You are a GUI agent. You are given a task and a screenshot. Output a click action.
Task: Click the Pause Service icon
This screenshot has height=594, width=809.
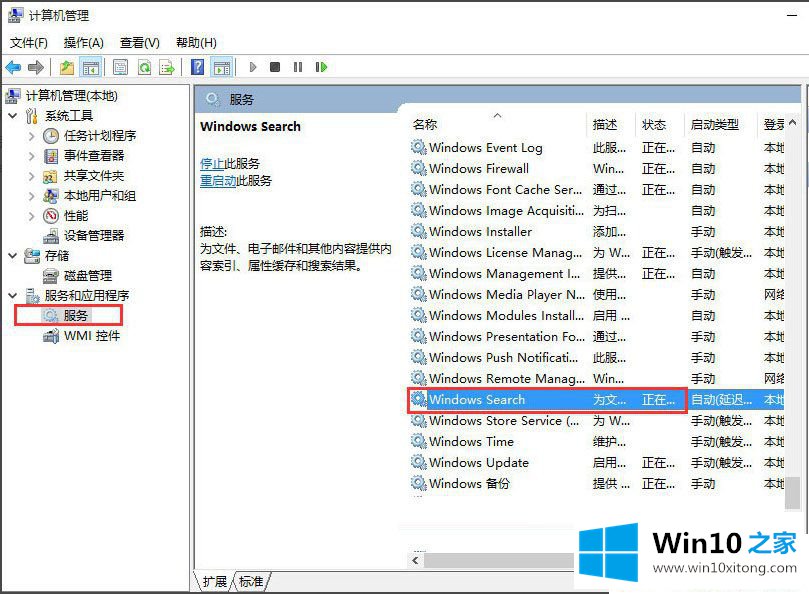tap(298, 67)
